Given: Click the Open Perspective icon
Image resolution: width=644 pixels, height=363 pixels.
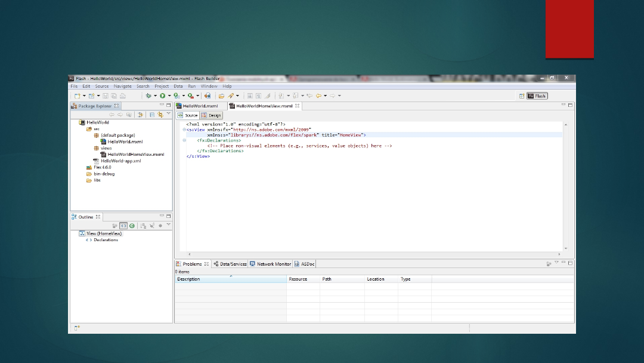Looking at the screenshot, I should pos(522,96).
